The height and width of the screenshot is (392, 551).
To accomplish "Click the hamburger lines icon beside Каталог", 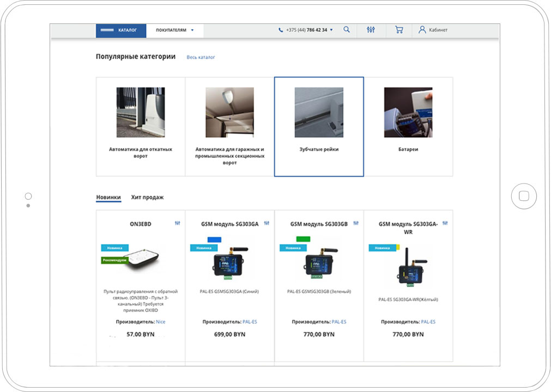I will coord(107,30).
